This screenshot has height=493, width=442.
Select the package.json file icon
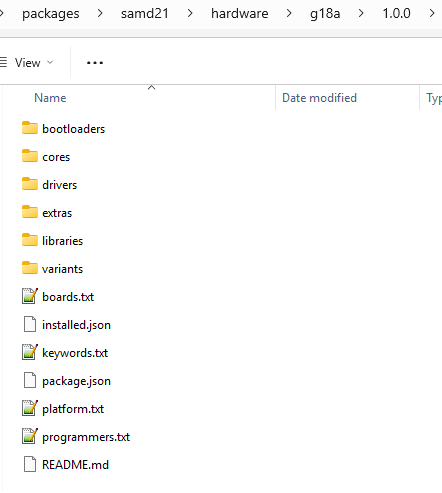pos(30,380)
